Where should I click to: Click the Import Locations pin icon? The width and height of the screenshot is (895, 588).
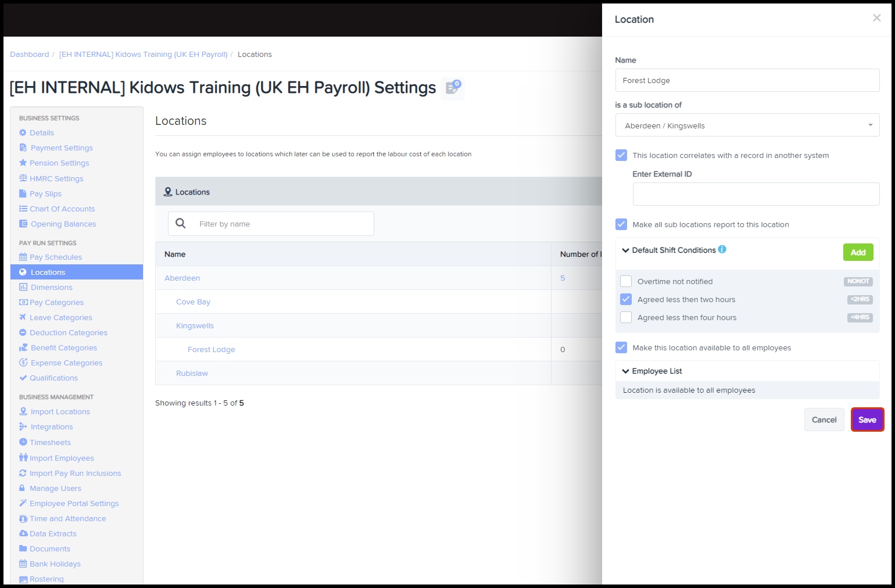pyautogui.click(x=23, y=411)
